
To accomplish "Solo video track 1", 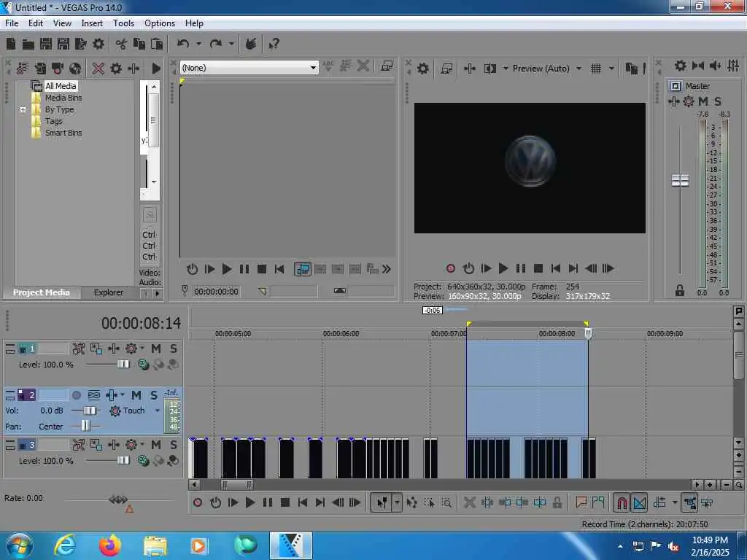I will (174, 349).
